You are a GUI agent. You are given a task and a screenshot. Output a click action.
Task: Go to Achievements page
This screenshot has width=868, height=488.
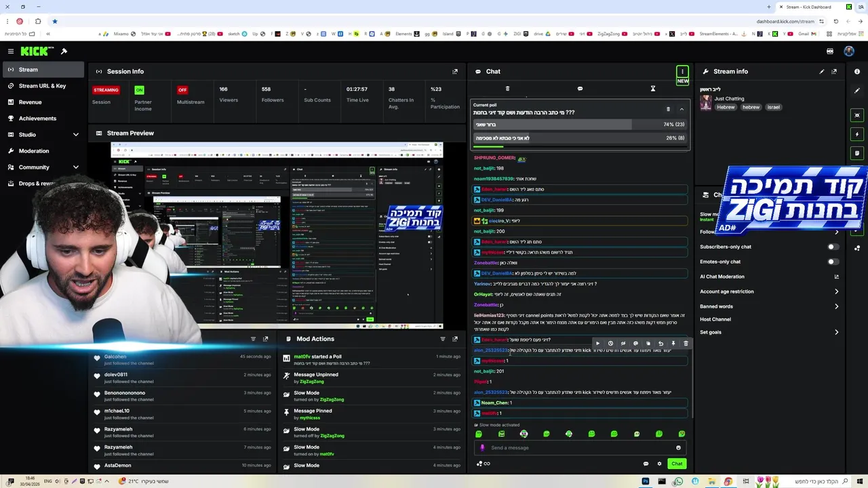43,118
